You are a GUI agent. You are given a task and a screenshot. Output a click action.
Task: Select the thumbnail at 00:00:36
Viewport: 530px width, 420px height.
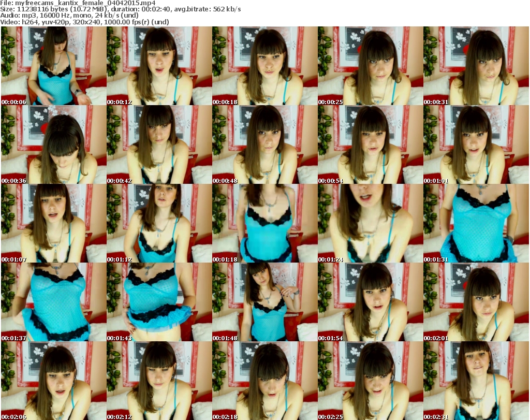click(x=53, y=144)
